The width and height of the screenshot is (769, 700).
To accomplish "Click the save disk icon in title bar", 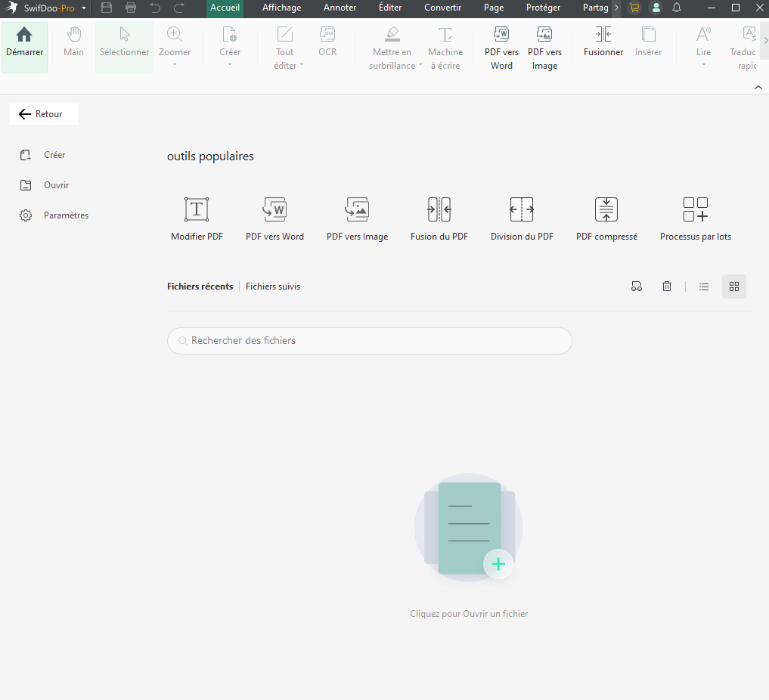I will point(107,8).
